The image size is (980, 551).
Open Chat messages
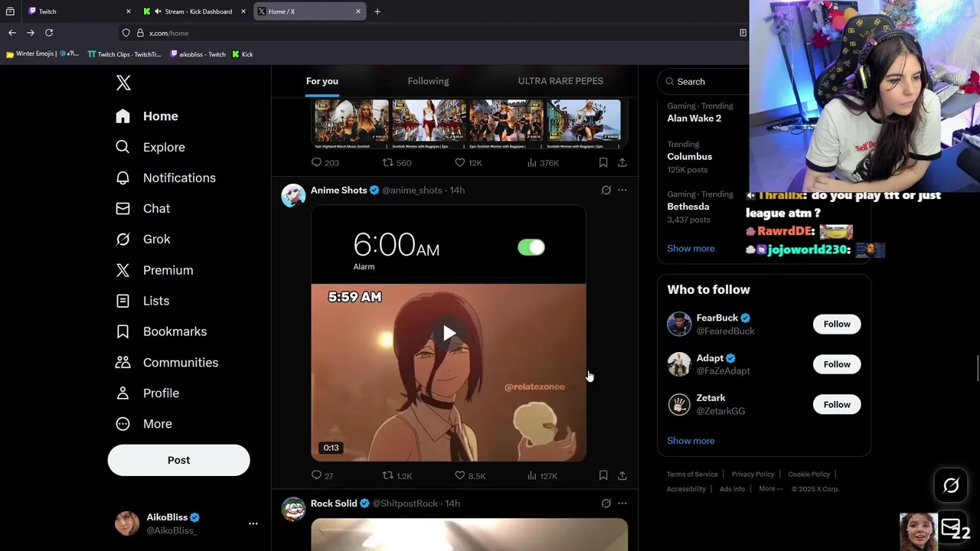pos(143,208)
